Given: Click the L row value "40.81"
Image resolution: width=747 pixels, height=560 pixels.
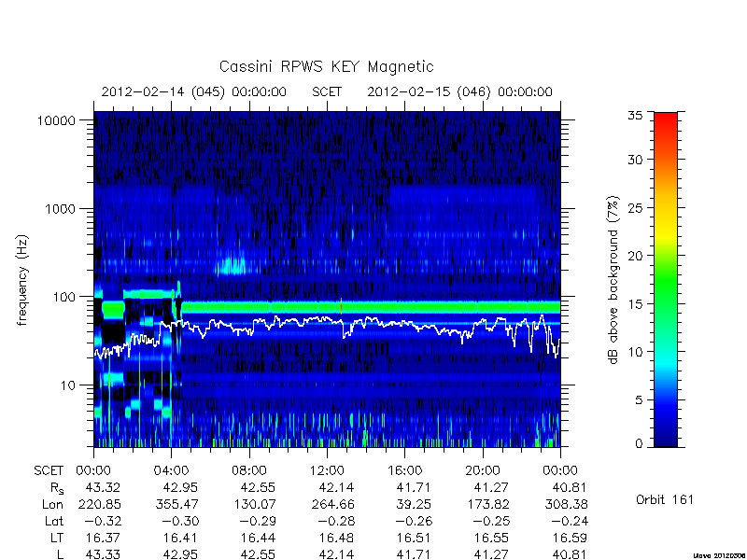Looking at the screenshot, I should click(569, 554).
